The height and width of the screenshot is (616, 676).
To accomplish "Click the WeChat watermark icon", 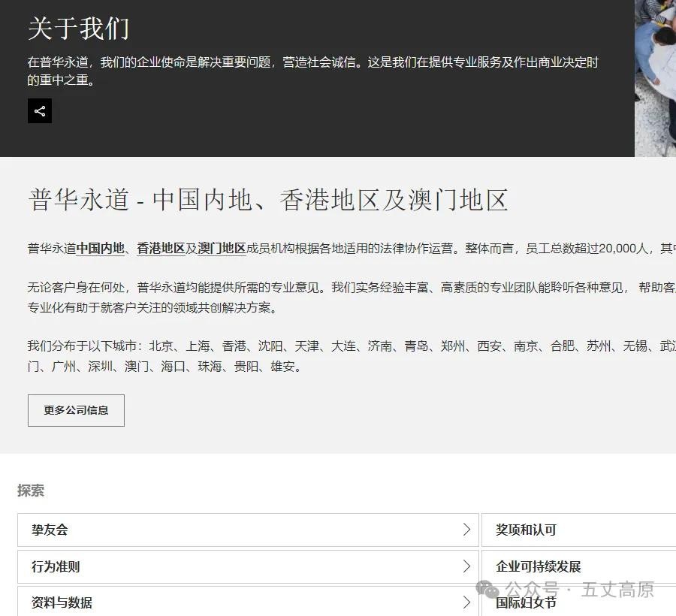I will pyautogui.click(x=488, y=590).
